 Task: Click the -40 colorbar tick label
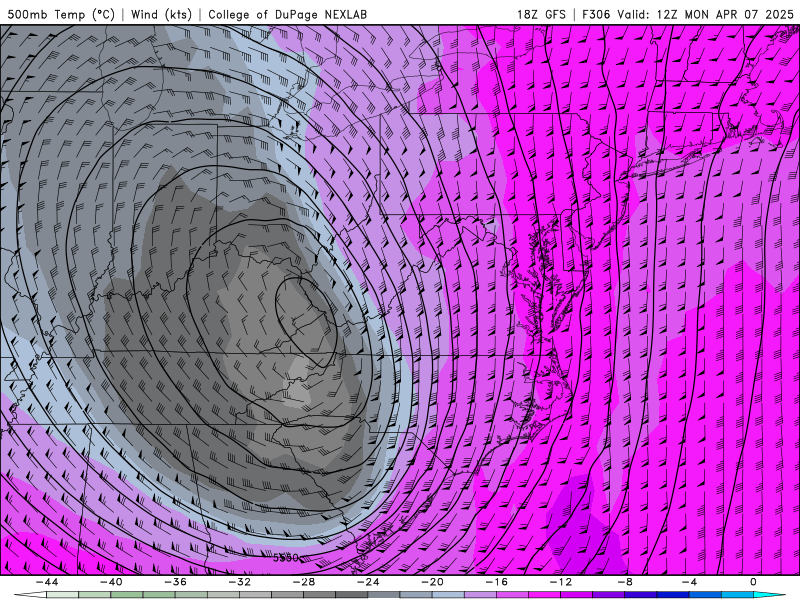click(111, 582)
